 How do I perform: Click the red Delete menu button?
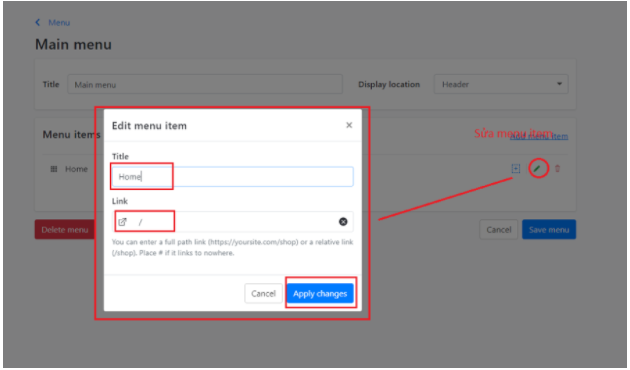point(65,230)
